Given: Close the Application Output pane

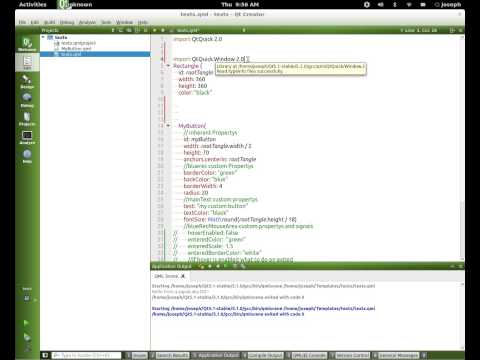Looking at the screenshot, I should [x=461, y=266].
